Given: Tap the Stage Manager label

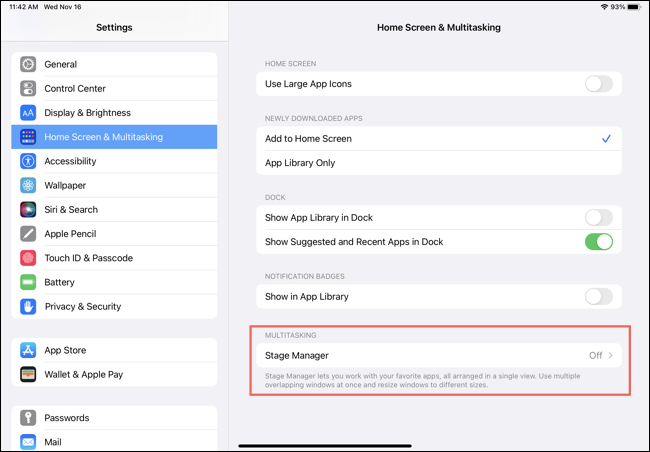Looking at the screenshot, I should pyautogui.click(x=297, y=355).
